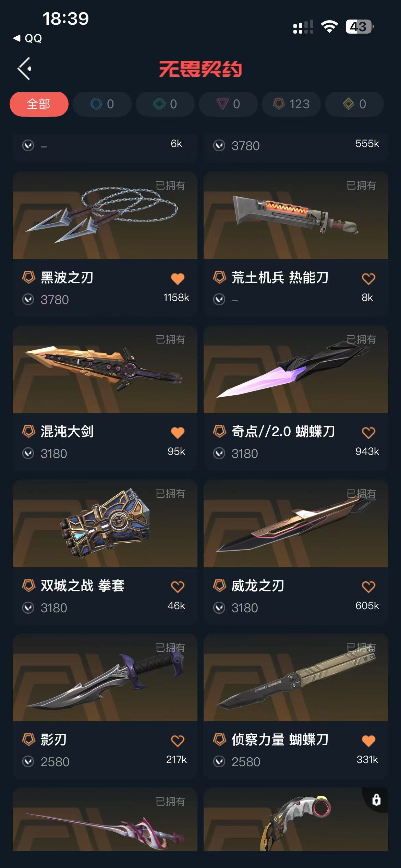Tap the back arrow icon
The image size is (401, 868).
tap(25, 69)
